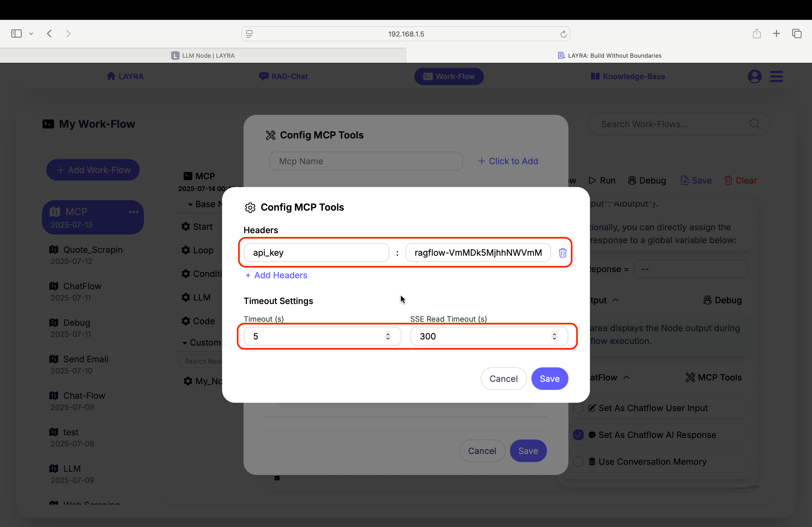Viewport: 812px width, 527px height.
Task: Add the Start node
Action: tap(197, 227)
